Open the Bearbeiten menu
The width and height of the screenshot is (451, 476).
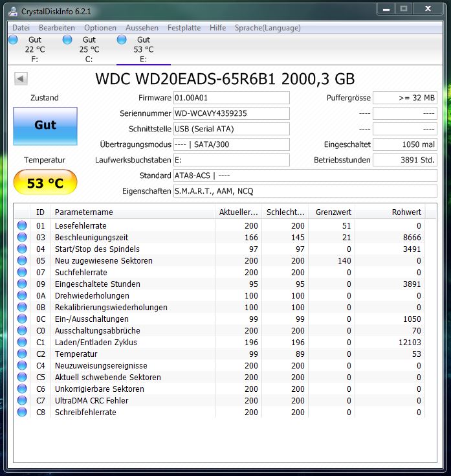tap(57, 28)
